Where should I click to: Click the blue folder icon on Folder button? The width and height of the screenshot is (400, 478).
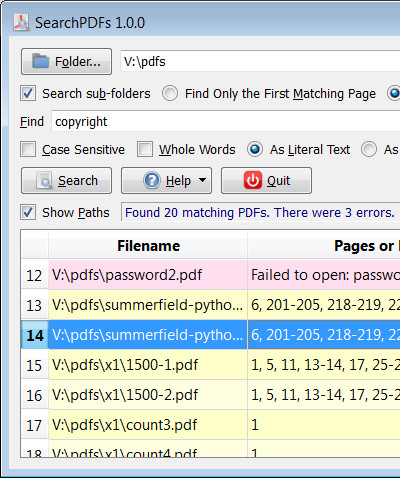(x=41, y=61)
